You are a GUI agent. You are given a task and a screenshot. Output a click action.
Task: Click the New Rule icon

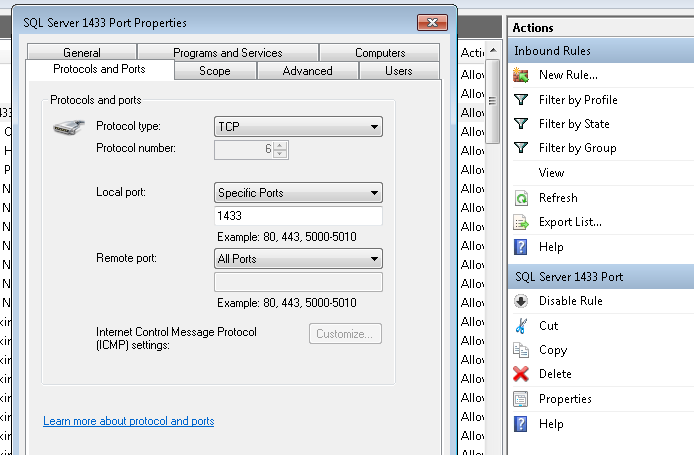tap(521, 75)
